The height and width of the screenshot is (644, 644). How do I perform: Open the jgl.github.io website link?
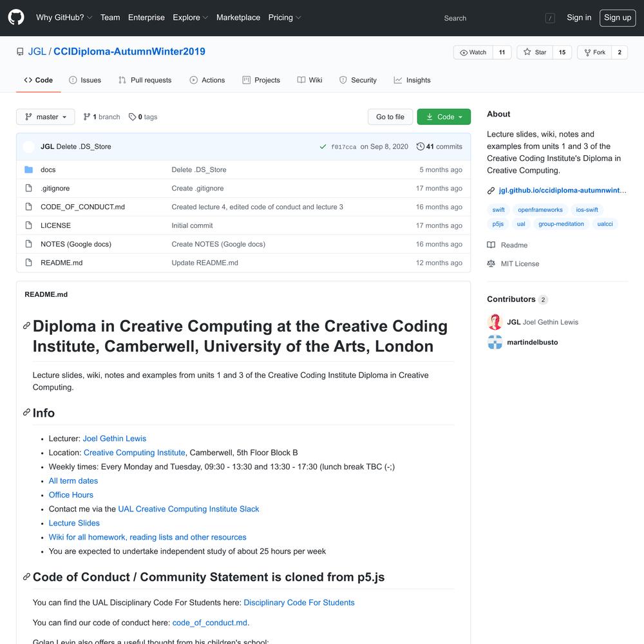click(563, 191)
